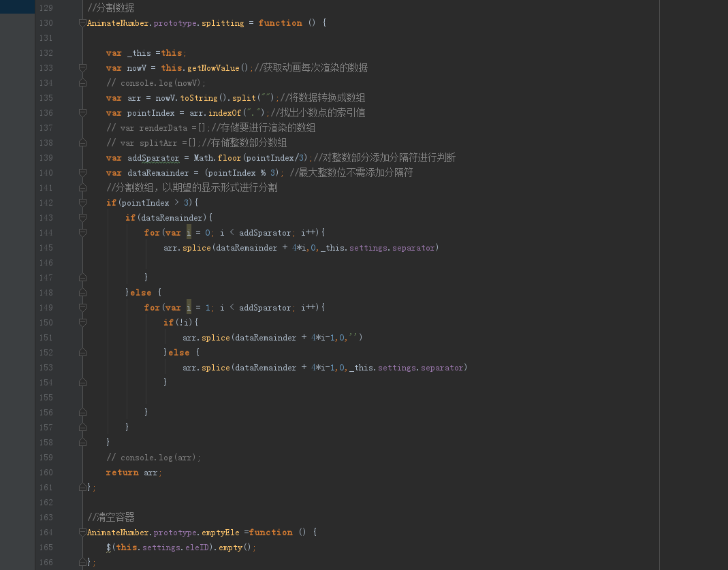Click highlighted variable 'i' on line 144
This screenshot has height=570, width=728.
click(189, 232)
